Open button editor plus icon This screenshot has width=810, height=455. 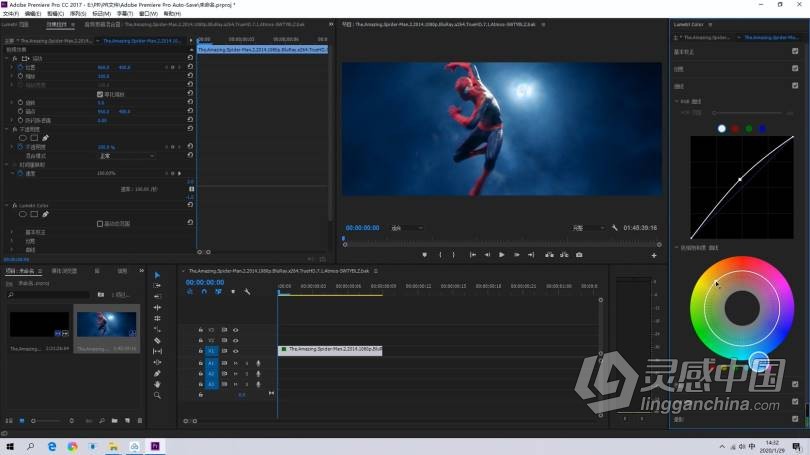[x=654, y=255]
